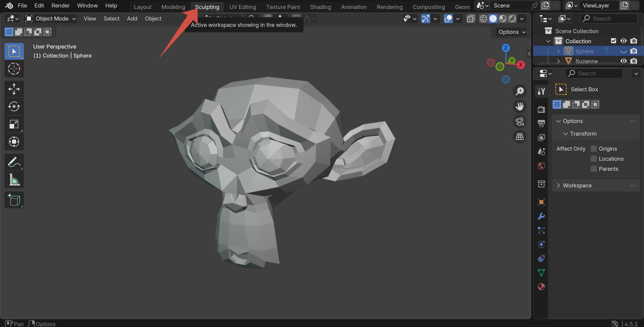Open the Modifiers properties tab
Viewport: 644px width, 327px height.
point(541,216)
